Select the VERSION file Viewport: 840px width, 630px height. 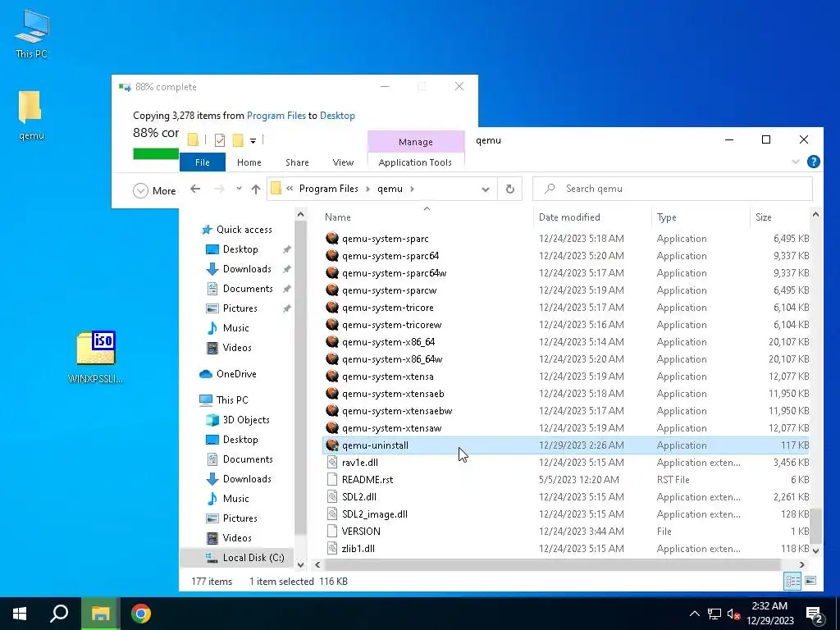pos(361,532)
